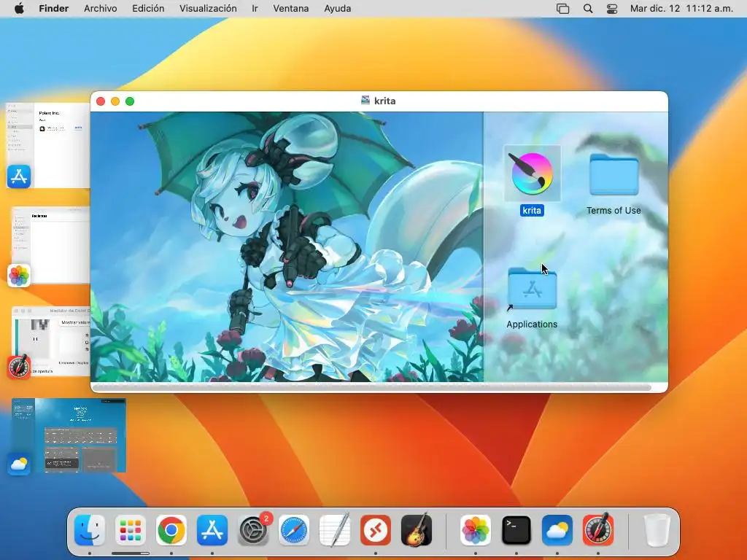
Task: Open Finder from the Dock
Action: 90,530
